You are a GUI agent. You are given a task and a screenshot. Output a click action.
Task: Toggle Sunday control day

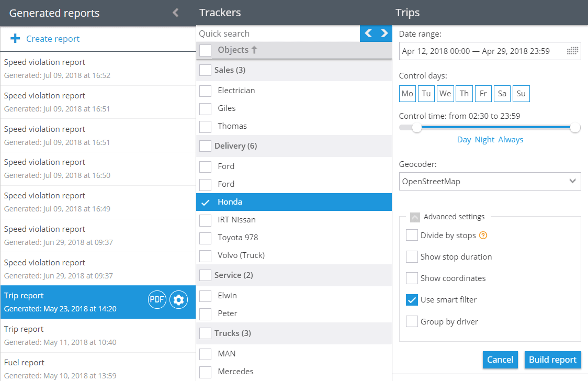[521, 93]
